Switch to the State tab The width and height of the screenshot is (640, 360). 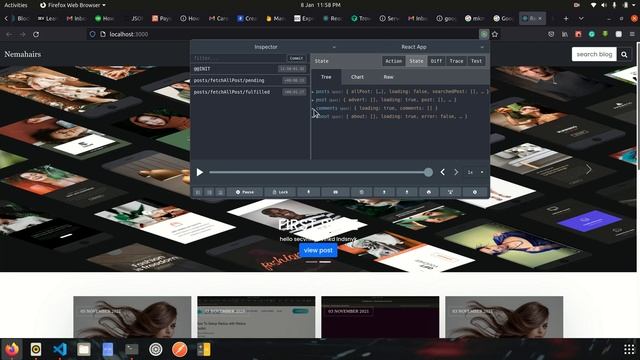[x=416, y=61]
